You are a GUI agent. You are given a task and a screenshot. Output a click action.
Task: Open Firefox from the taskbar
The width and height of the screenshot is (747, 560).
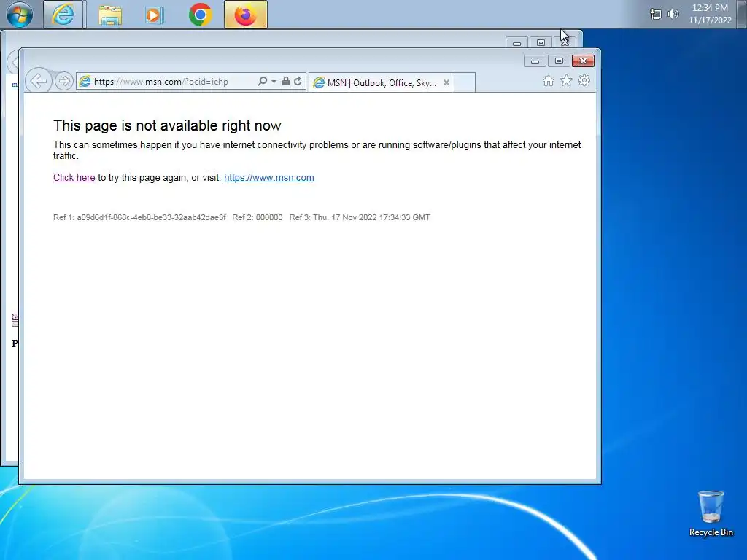(246, 15)
